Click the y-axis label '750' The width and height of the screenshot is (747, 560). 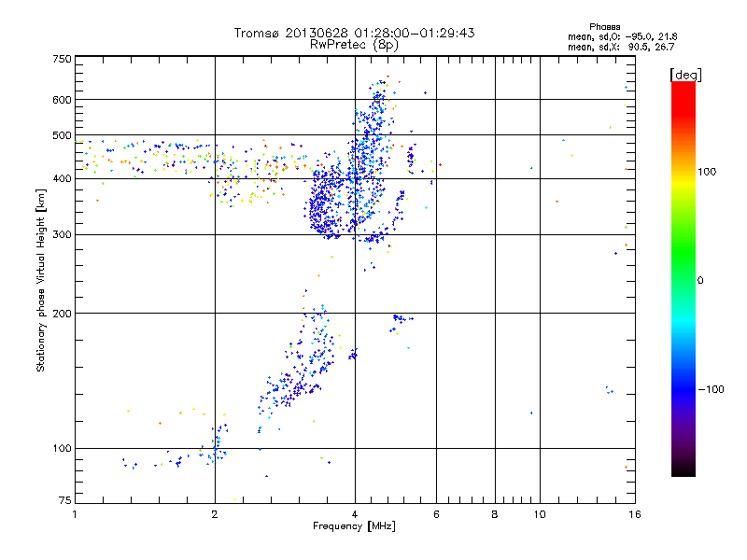coord(63,59)
